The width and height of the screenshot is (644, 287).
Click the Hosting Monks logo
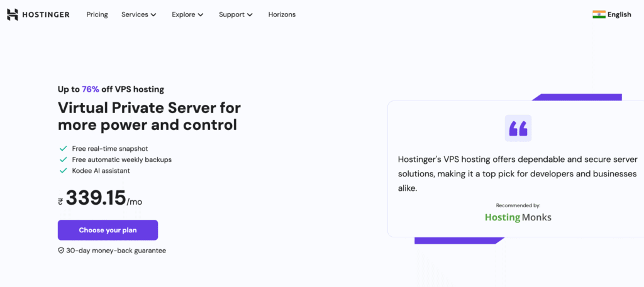tap(518, 217)
